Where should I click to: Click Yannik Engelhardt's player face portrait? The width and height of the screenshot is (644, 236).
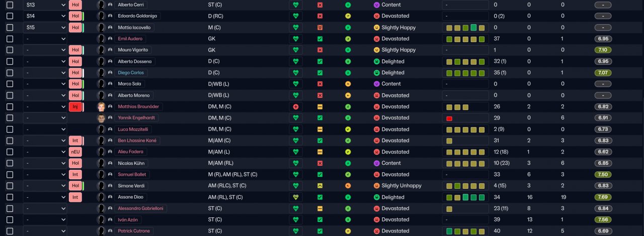click(101, 118)
